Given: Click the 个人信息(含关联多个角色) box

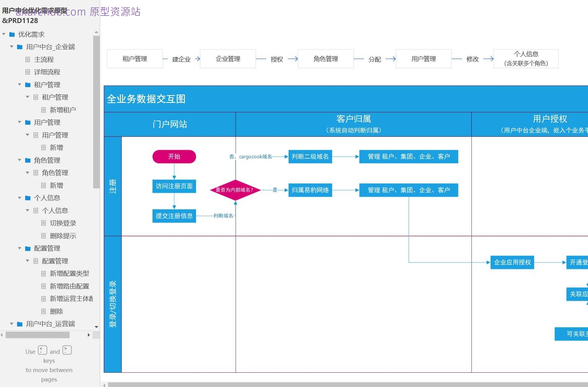Looking at the screenshot, I should pos(526,59).
